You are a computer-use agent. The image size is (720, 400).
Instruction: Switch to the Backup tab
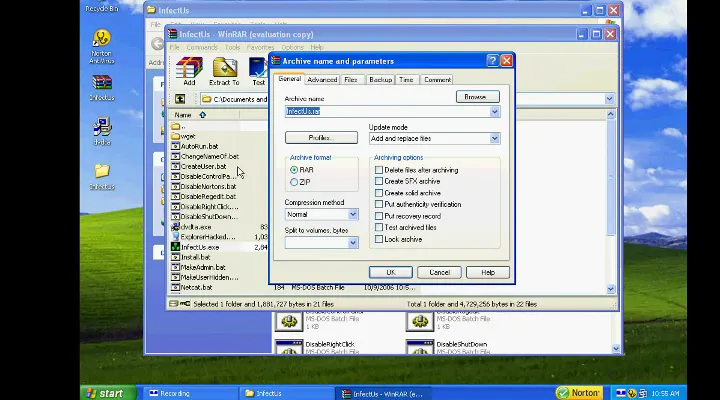click(381, 79)
